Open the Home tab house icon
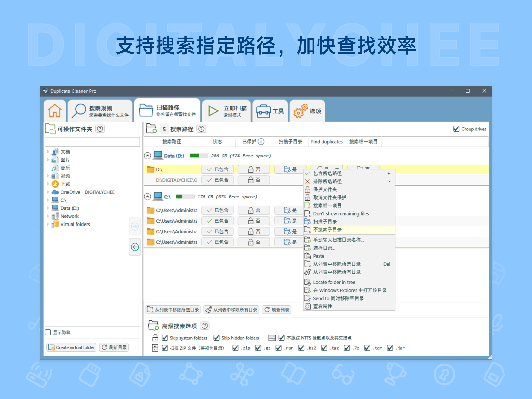This screenshot has width=532, height=399. tap(55, 111)
